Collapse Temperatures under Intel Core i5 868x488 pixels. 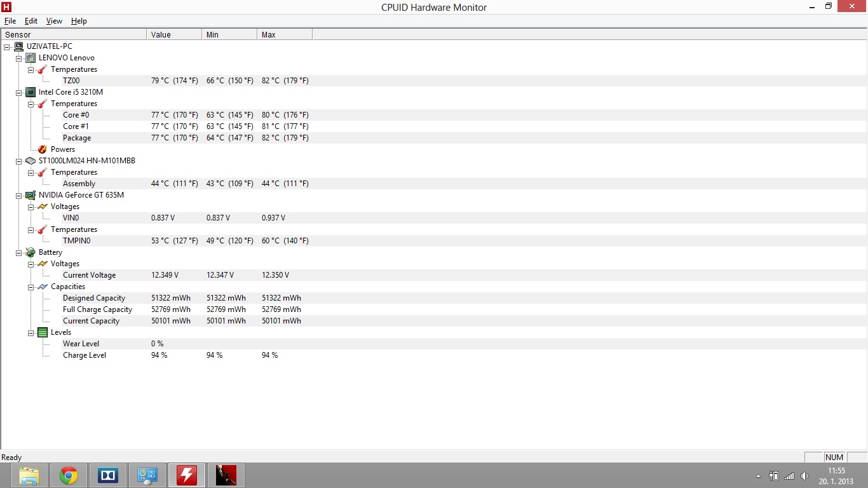pos(31,104)
